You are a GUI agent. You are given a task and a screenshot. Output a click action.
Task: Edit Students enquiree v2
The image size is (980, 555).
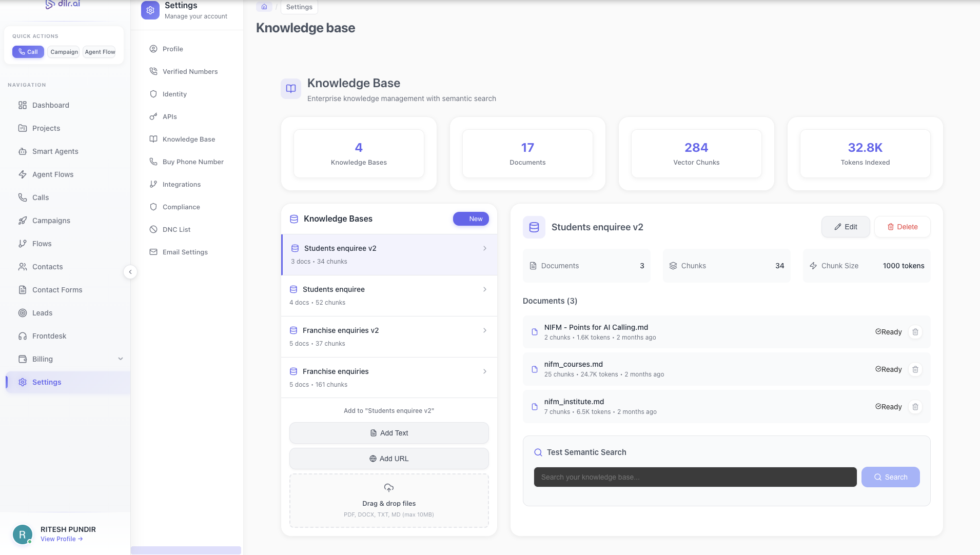(846, 227)
